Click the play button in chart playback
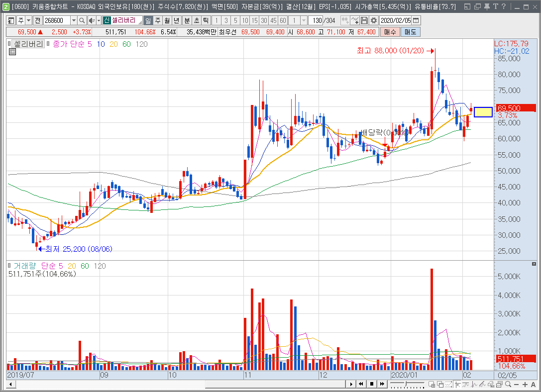The image size is (541, 392). 351,384
